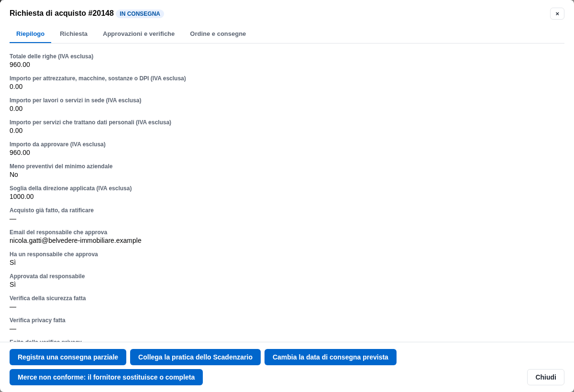Click the label Totale delle righe (IVA esclusa)
Screen dimensions: 574x392
(51, 56)
